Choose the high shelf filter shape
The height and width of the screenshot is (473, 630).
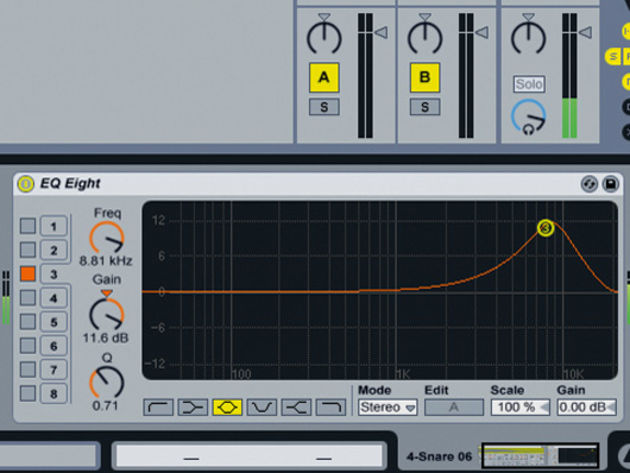(x=297, y=407)
